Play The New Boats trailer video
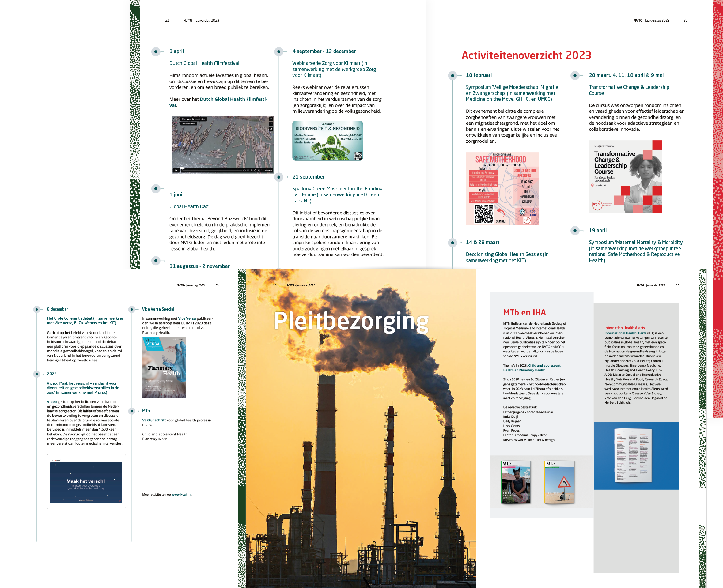723x588 pixels. point(176,170)
